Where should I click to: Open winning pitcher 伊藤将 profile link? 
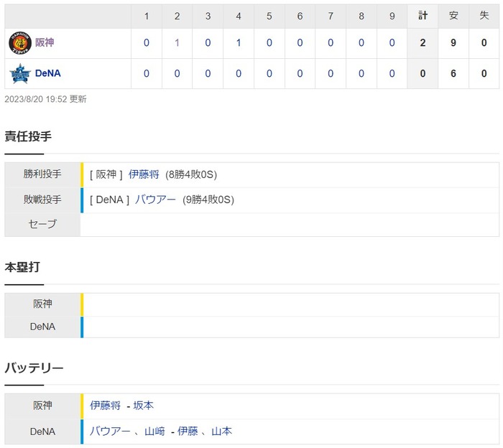point(144,174)
